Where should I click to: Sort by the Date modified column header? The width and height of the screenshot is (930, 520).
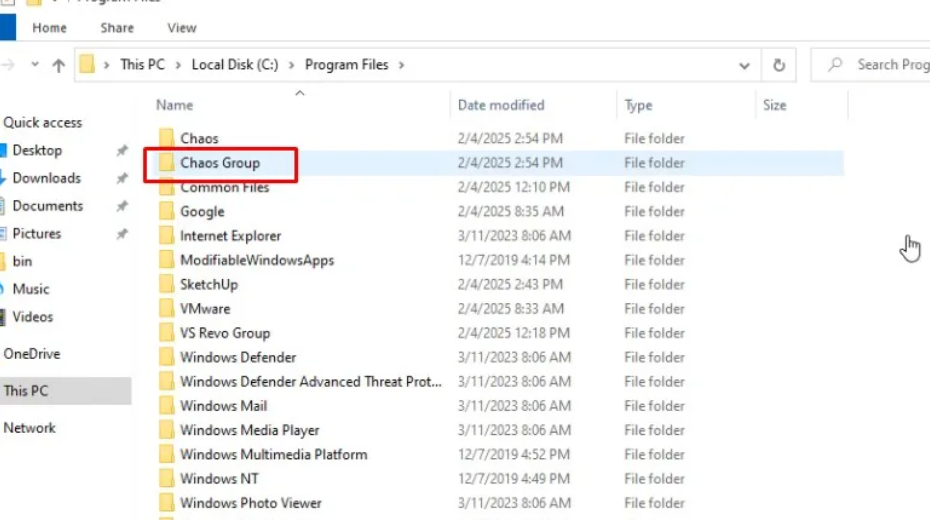[x=501, y=105]
